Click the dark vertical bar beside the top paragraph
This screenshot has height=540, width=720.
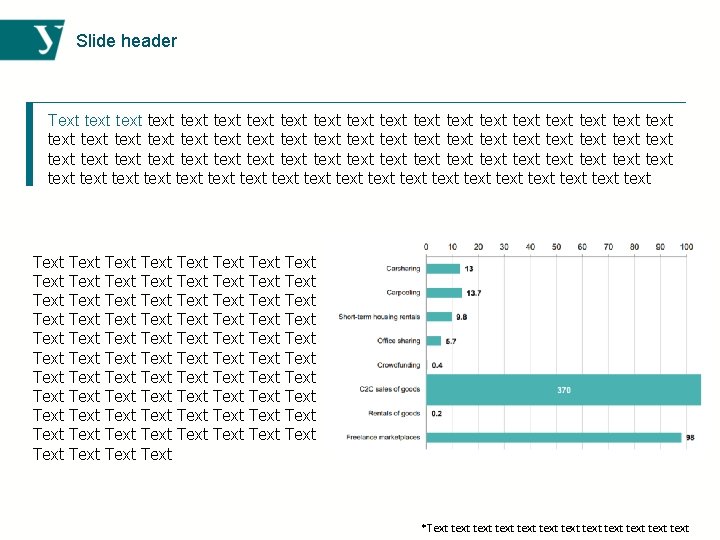click(29, 143)
